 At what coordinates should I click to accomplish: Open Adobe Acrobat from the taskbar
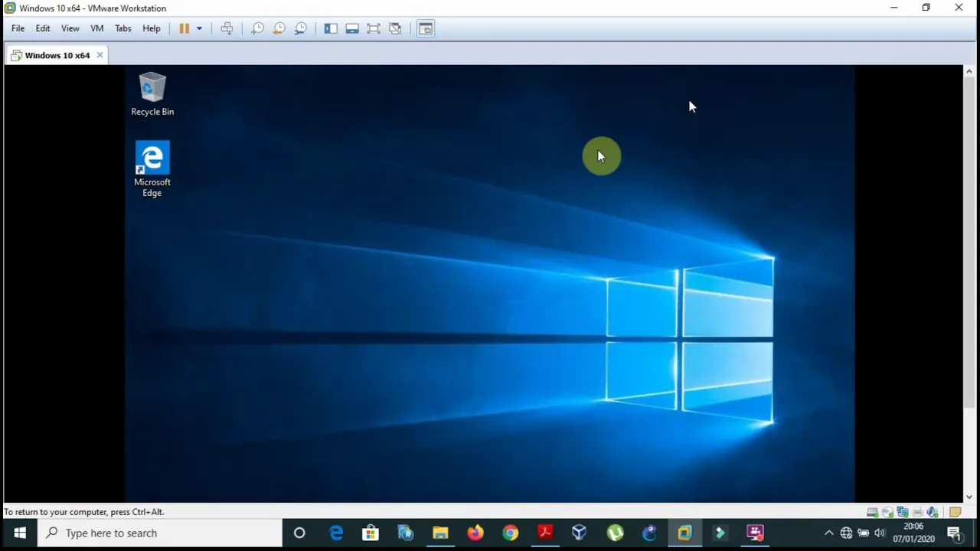coord(545,533)
